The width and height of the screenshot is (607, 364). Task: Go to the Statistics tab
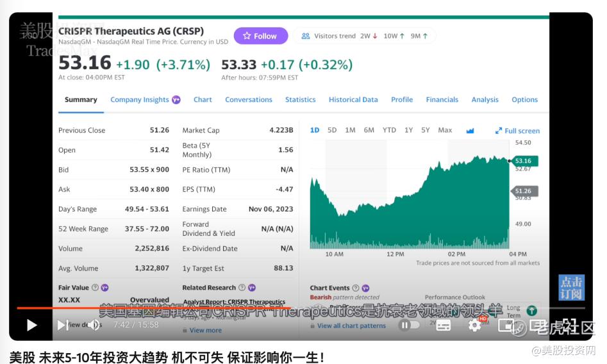(301, 99)
